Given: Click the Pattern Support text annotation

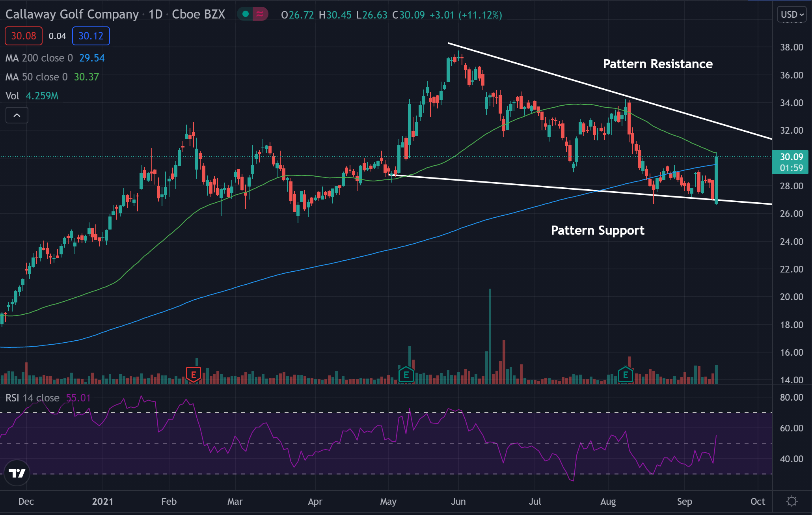Looking at the screenshot, I should 598,230.
